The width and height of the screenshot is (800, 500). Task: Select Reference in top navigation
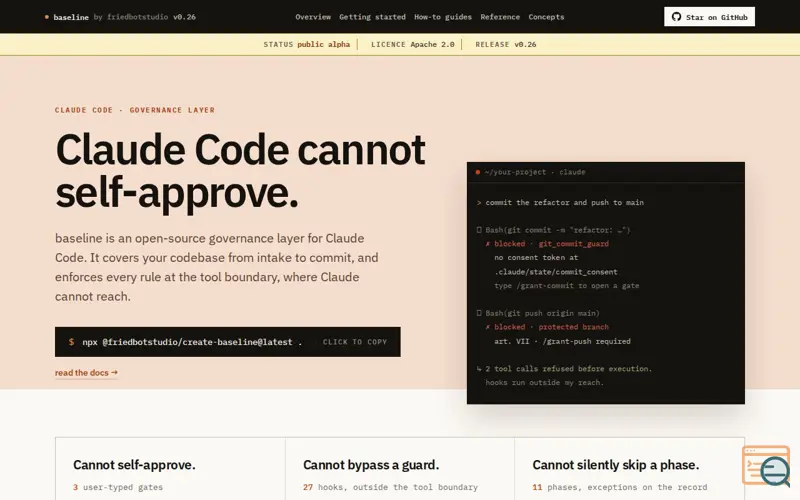[x=500, y=17]
